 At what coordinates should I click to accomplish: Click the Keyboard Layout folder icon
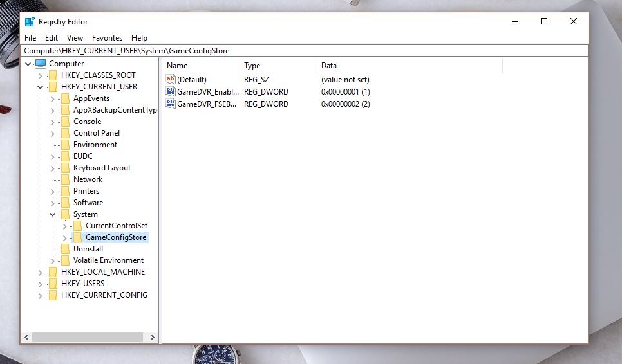pyautogui.click(x=65, y=168)
